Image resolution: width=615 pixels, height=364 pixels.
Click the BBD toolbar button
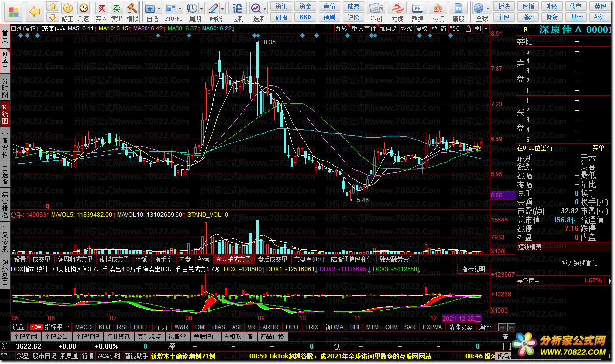click(305, 17)
